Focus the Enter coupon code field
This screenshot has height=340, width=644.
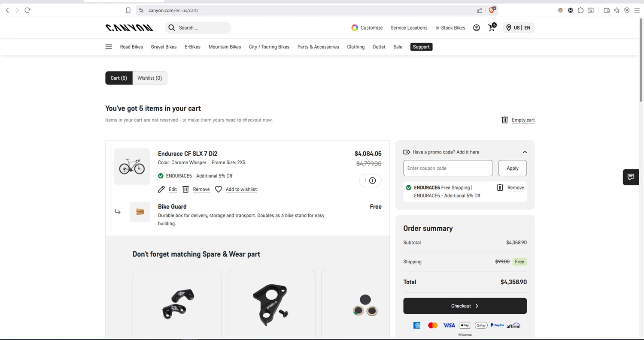[448, 168]
